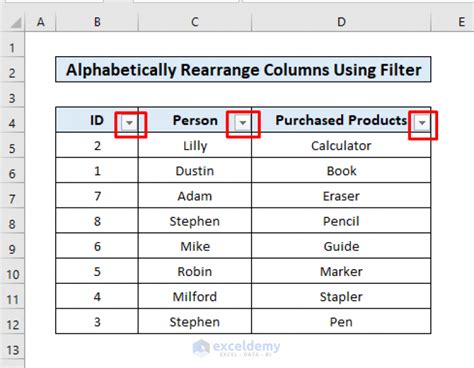Select column D header

(x=341, y=22)
